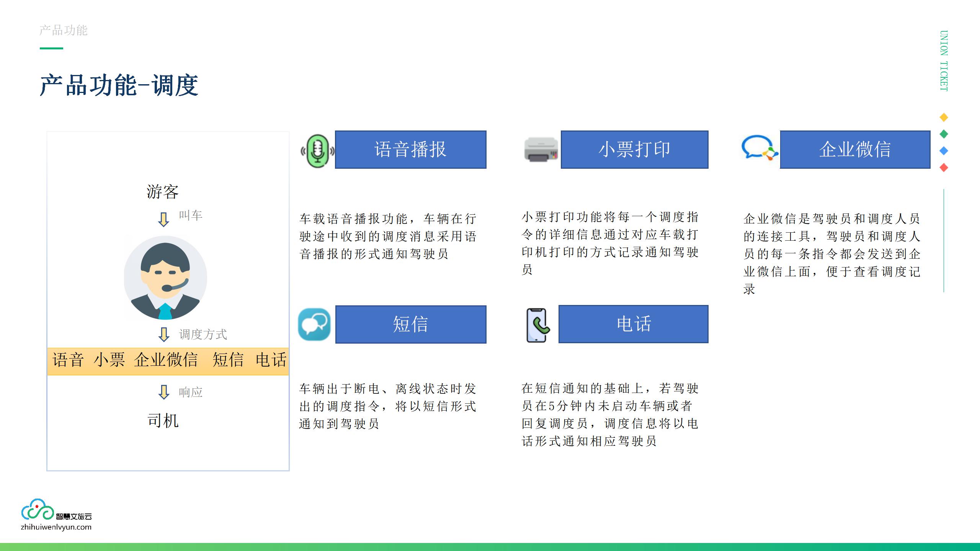Viewport: 980px width, 551px height.
Task: Click the teal SMS chat bubbles icon
Action: 314,324
